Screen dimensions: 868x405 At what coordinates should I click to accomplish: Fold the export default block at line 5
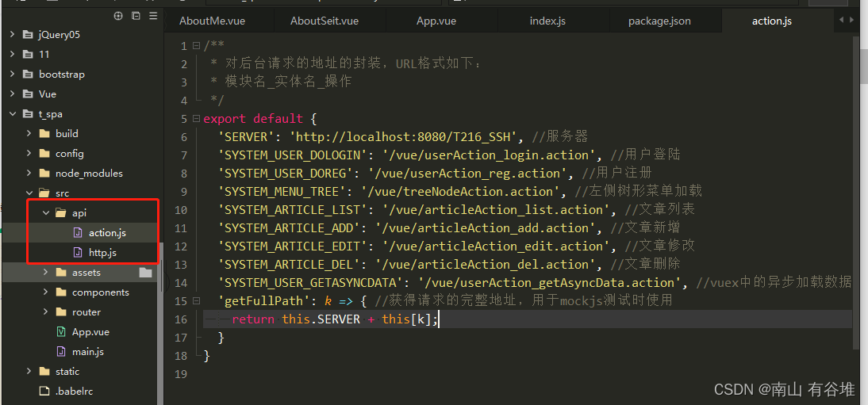[x=196, y=118]
